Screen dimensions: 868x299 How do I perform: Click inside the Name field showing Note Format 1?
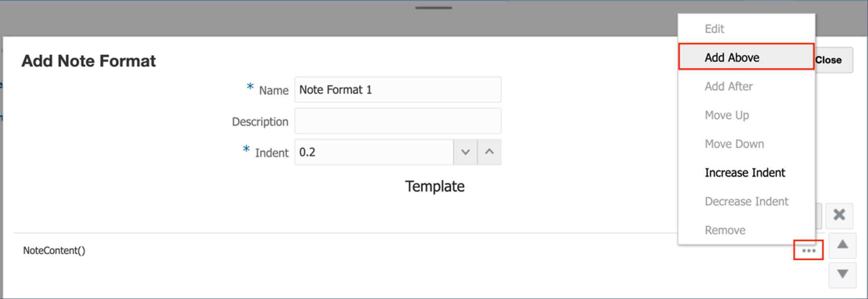(397, 90)
